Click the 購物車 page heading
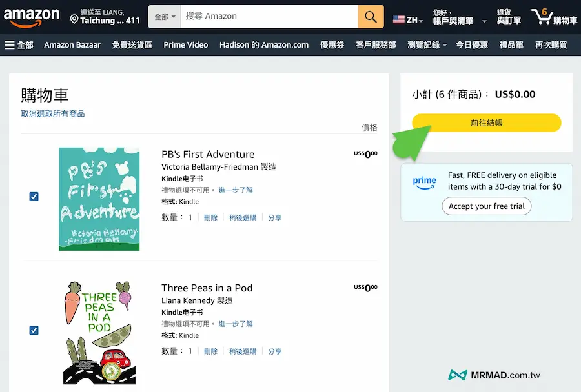Image resolution: width=581 pixels, height=392 pixels. click(45, 95)
